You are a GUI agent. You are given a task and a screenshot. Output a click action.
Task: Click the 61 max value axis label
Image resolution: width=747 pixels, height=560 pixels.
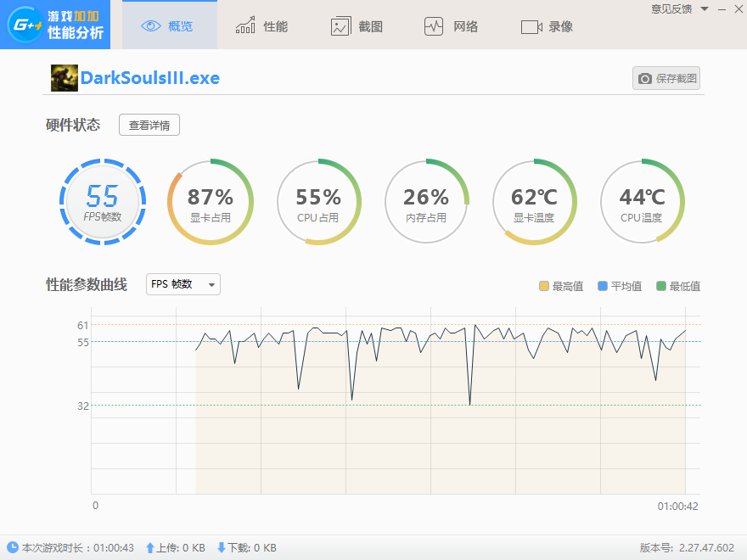click(83, 325)
